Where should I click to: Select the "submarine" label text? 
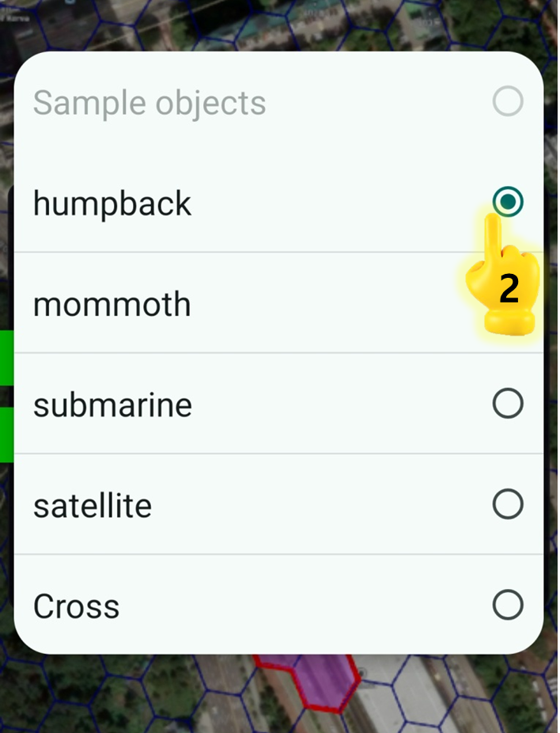click(112, 404)
